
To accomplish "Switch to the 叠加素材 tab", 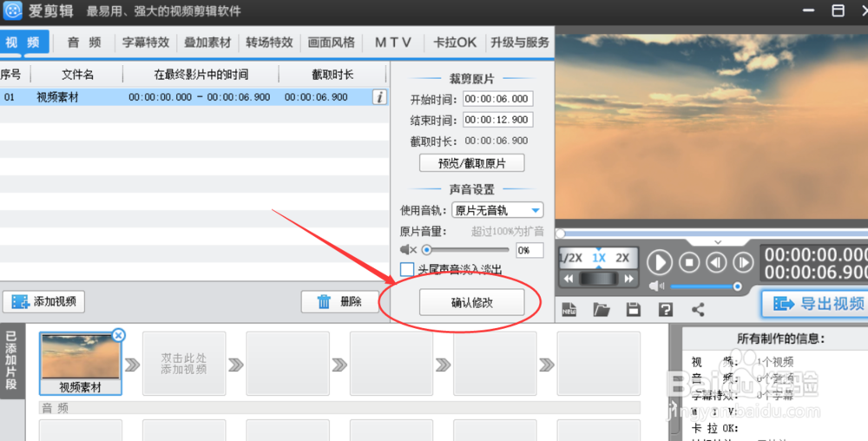I will [x=207, y=43].
